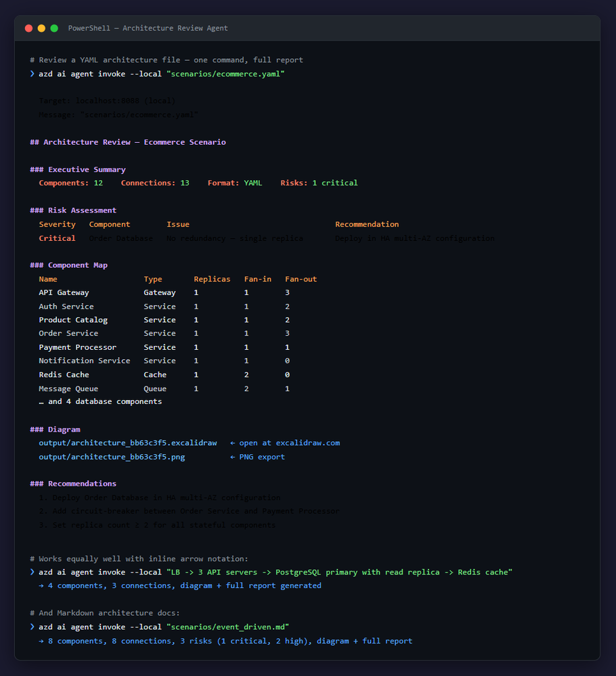Click the '# And Markdown architecture docs:' comment
This screenshot has height=676, width=616.
tap(105, 612)
